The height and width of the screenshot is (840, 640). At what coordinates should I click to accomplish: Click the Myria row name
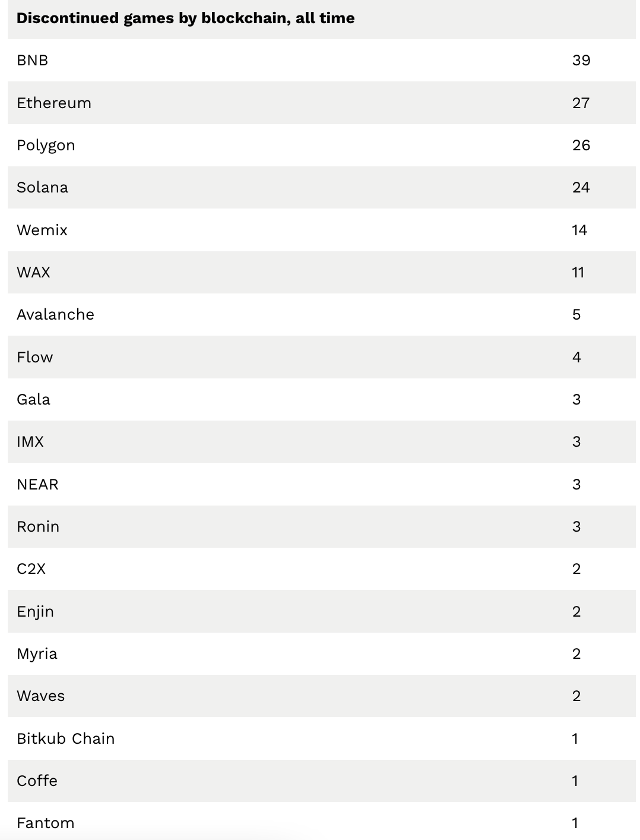point(37,654)
